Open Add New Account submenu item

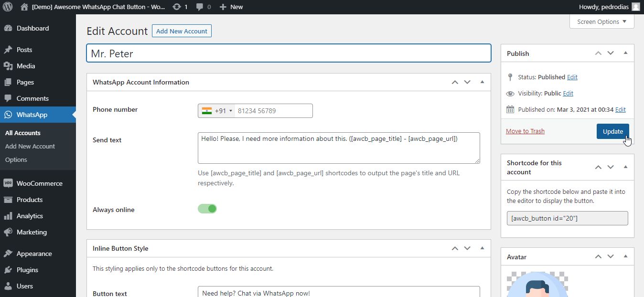pyautogui.click(x=30, y=146)
